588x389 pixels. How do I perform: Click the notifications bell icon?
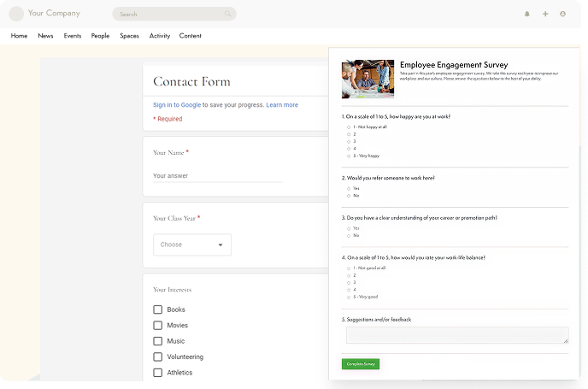tap(526, 14)
